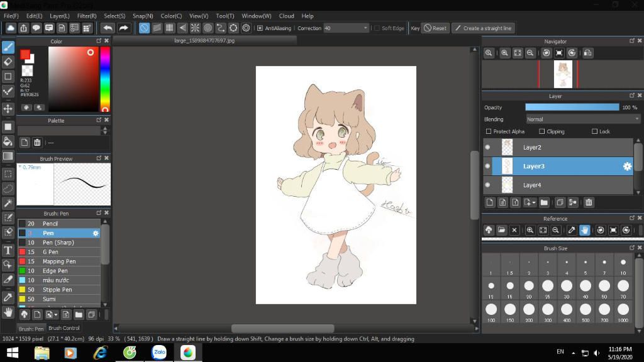Enable the Clipping checkbox

[x=541, y=131]
